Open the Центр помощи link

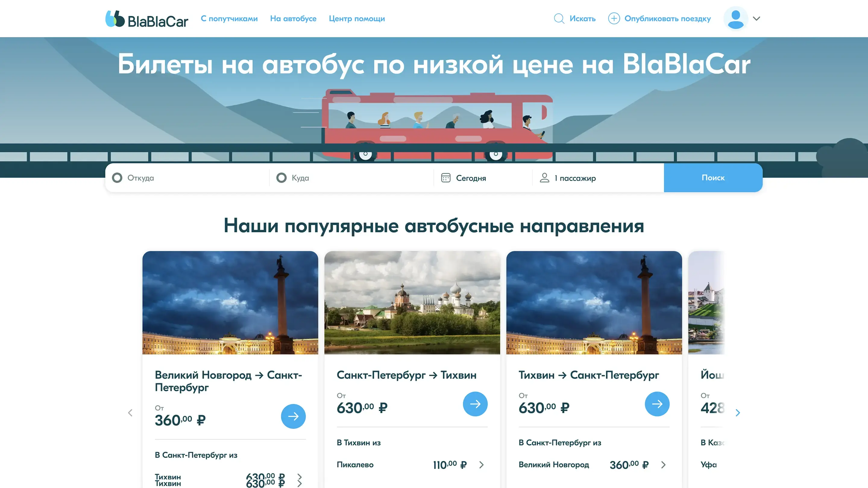(357, 18)
